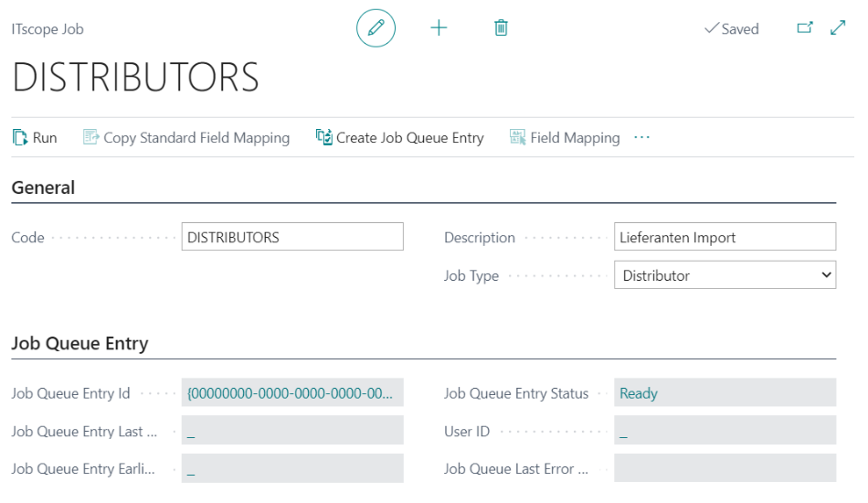The width and height of the screenshot is (868, 503).
Task: Click the pencil edit icon
Action: tap(376, 28)
